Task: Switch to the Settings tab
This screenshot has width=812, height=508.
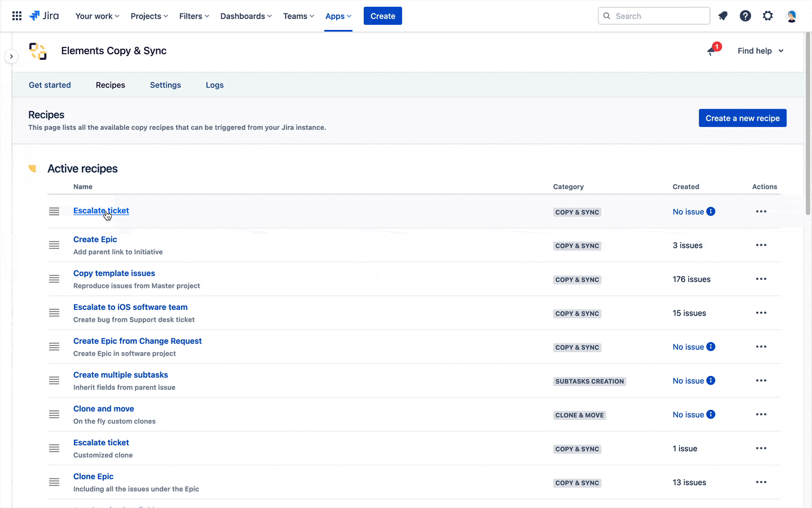Action: (165, 85)
